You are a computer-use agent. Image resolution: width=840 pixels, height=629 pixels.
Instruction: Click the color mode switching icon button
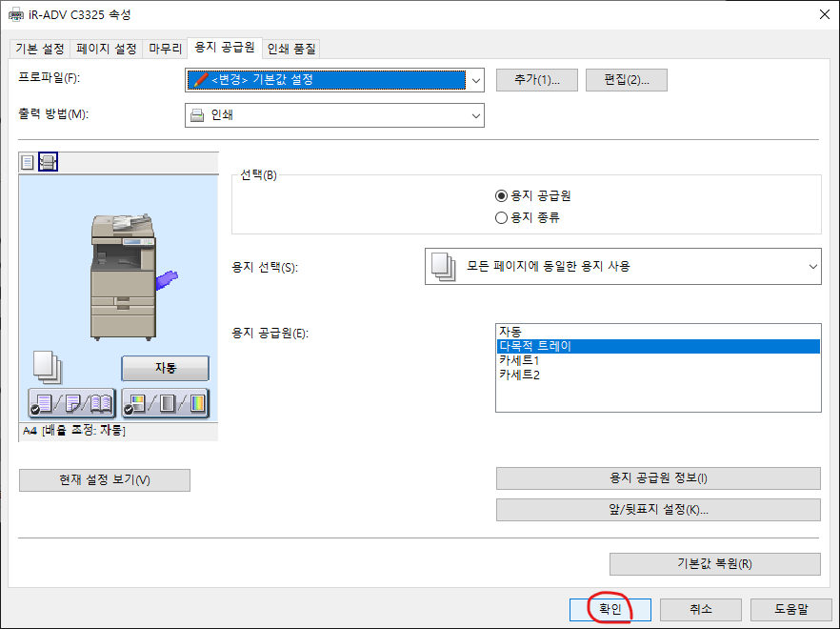[165, 404]
